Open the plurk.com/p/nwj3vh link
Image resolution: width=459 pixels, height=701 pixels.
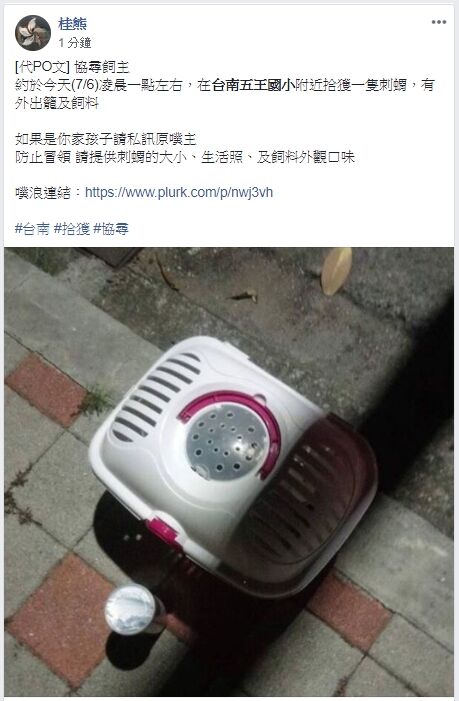point(179,193)
